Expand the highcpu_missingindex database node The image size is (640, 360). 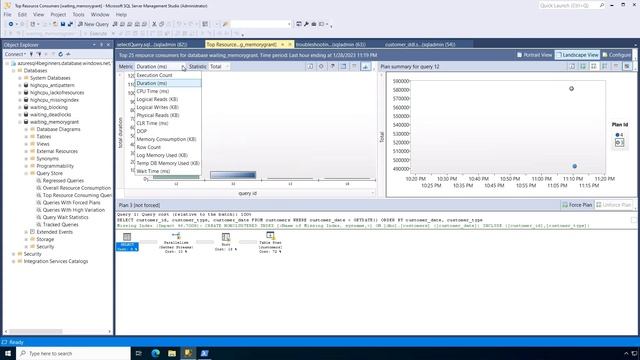pyautogui.click(x=20, y=100)
